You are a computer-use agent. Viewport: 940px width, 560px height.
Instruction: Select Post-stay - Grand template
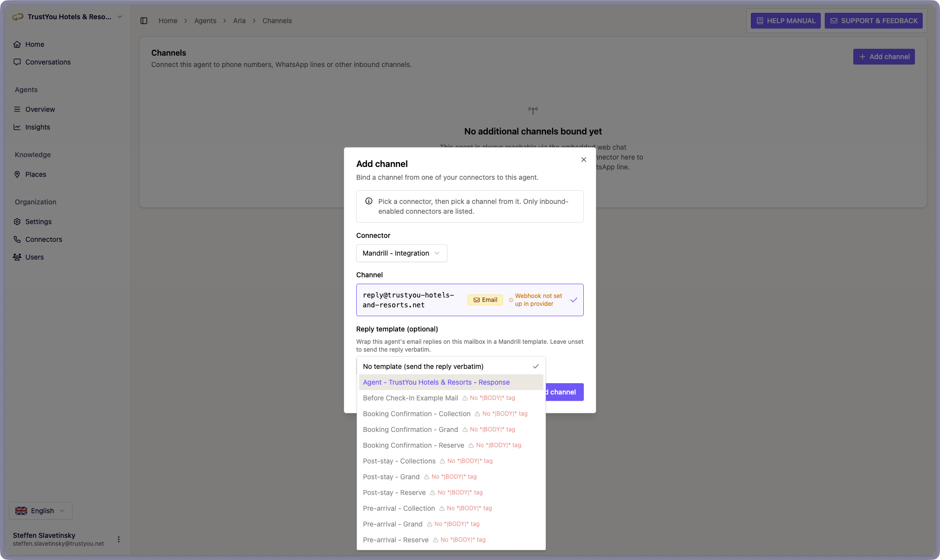451,477
